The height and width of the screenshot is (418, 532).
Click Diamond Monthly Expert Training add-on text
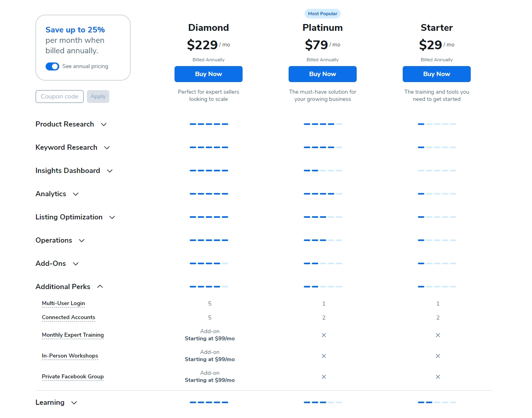[x=210, y=335]
